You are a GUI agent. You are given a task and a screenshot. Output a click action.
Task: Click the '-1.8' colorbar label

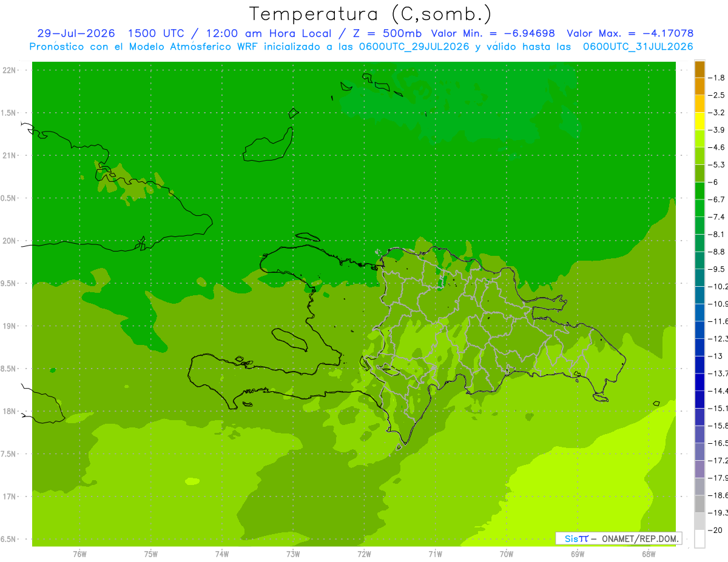pyautogui.click(x=718, y=78)
